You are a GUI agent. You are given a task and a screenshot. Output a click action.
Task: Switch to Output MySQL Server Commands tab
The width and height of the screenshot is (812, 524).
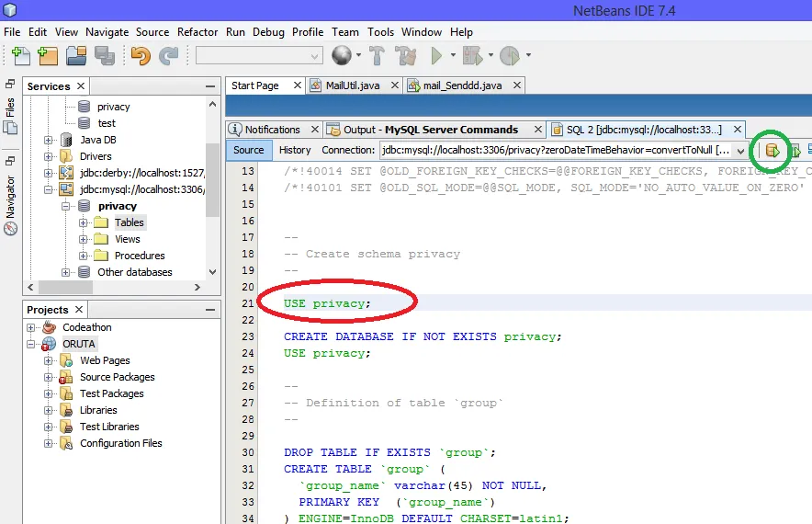coord(431,130)
